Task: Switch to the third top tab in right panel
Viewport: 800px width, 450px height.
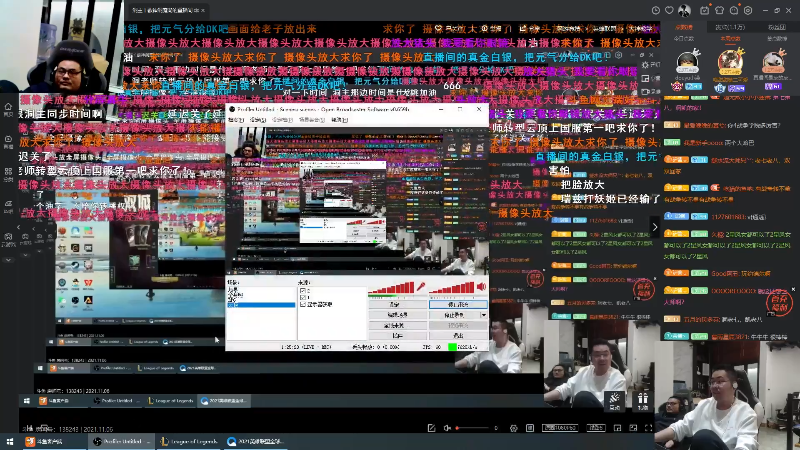Action: [x=776, y=28]
